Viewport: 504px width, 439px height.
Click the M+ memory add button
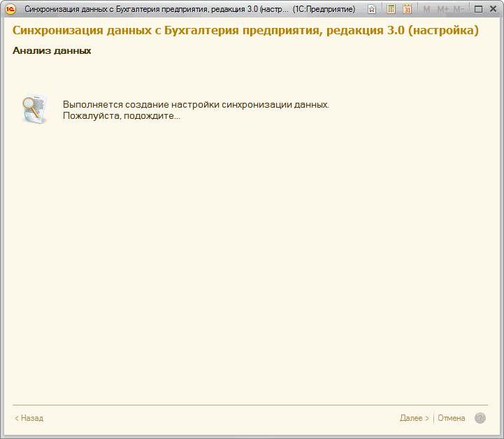point(443,9)
